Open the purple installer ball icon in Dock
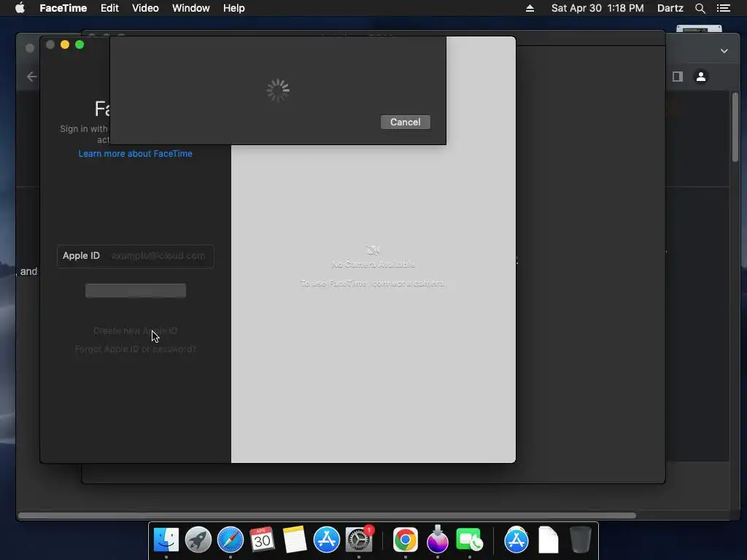 pos(438,540)
